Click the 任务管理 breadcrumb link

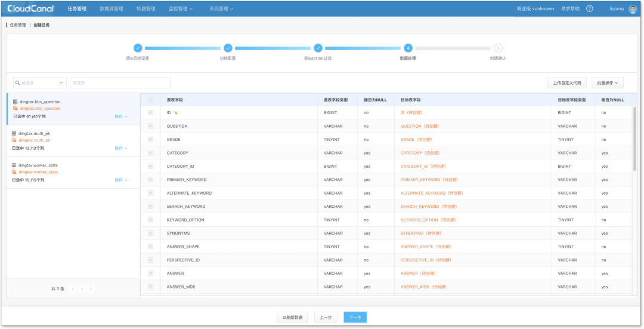18,25
